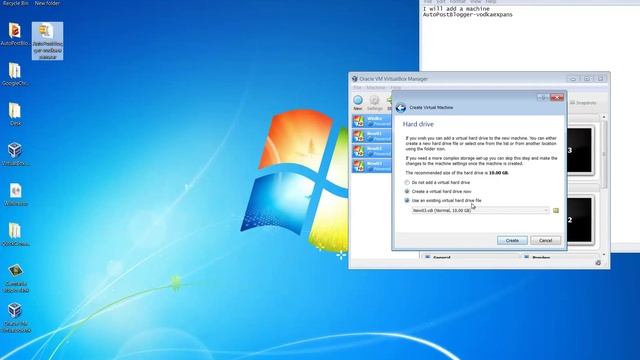Select the topmost VM in the machine list

(x=372, y=121)
